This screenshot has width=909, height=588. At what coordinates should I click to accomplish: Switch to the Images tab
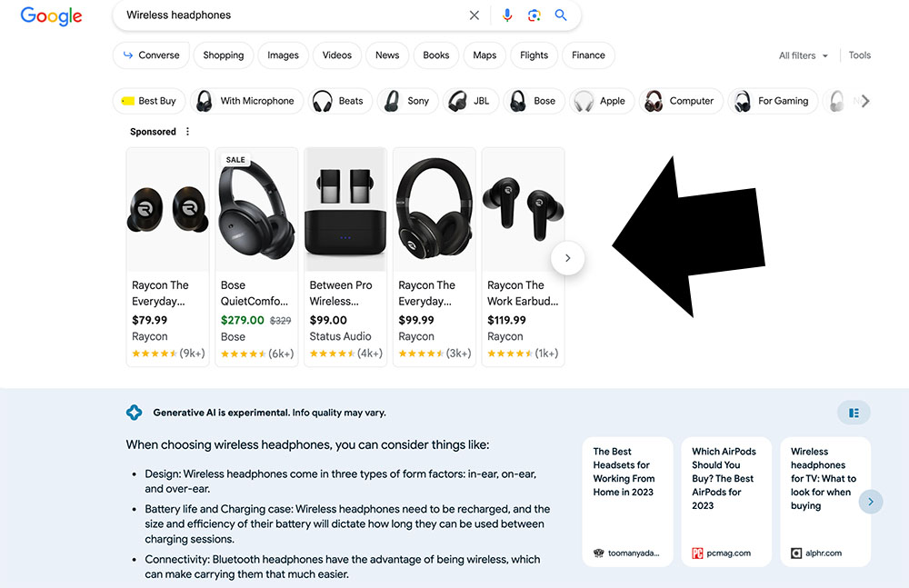point(283,55)
